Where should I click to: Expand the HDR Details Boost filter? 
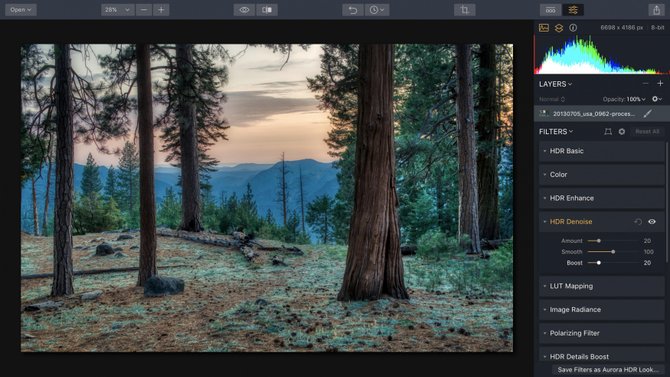click(601, 355)
